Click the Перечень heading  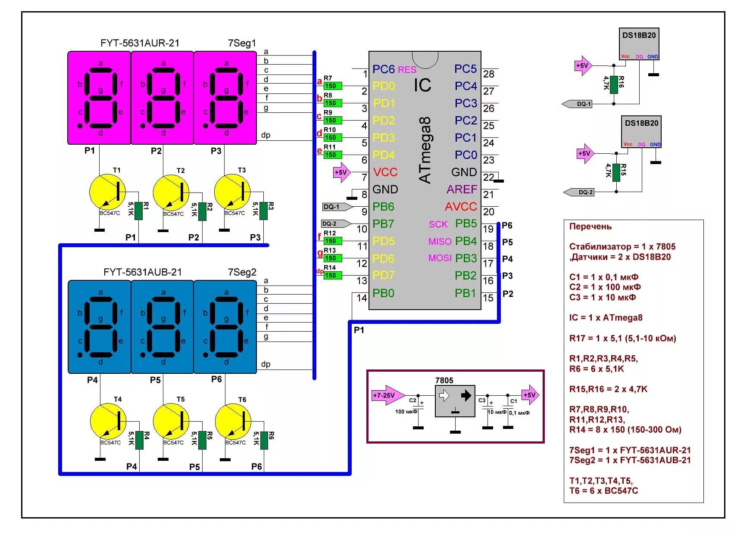pyautogui.click(x=590, y=227)
